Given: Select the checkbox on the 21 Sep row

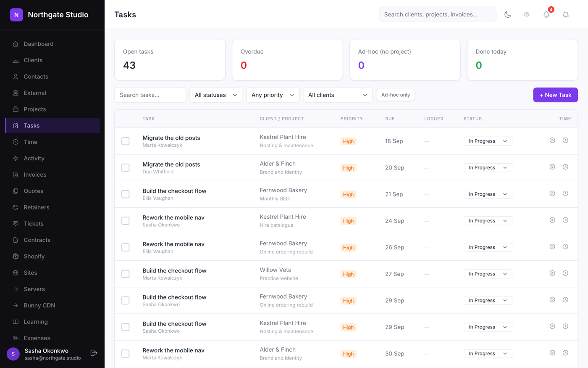Looking at the screenshot, I should [x=126, y=194].
